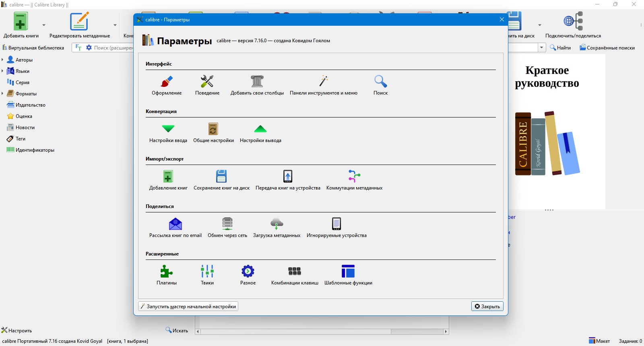Screen dimensions: 644x346
Task: Open the Плагины preferences
Action: coord(167,275)
